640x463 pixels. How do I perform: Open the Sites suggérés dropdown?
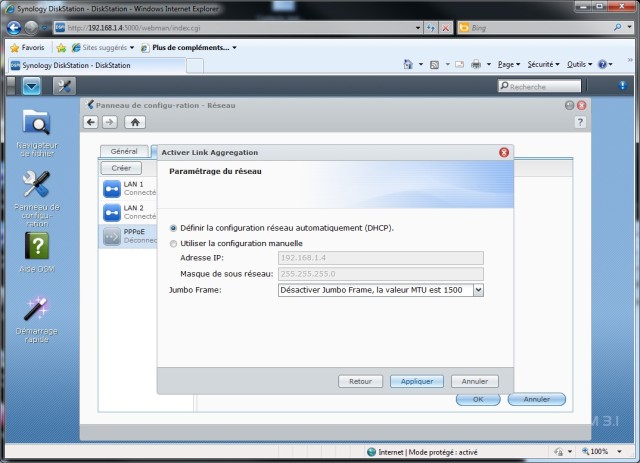coord(103,48)
